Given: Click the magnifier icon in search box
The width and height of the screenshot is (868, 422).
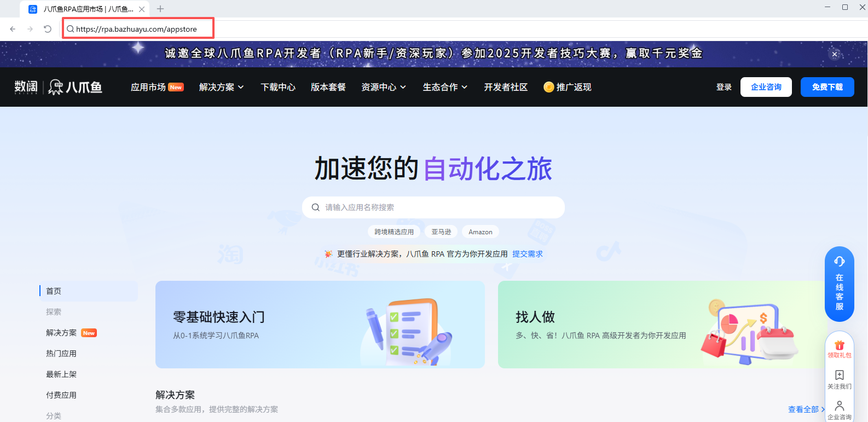Looking at the screenshot, I should coord(316,207).
